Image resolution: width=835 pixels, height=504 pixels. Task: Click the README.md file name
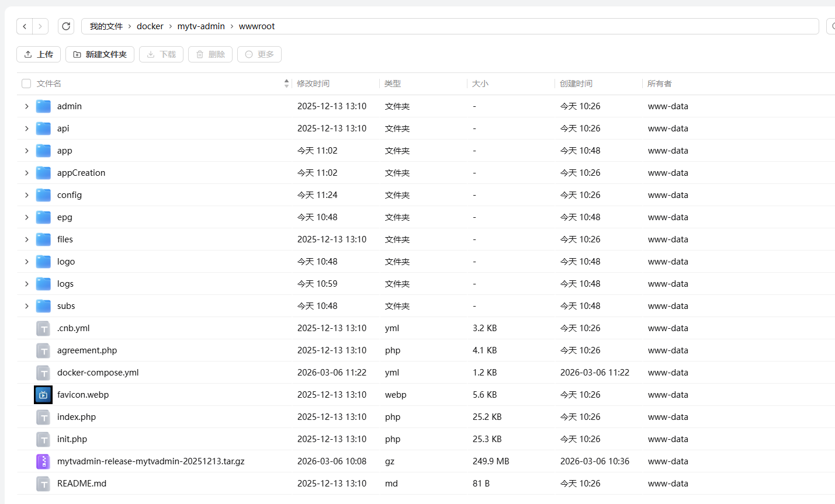82,484
